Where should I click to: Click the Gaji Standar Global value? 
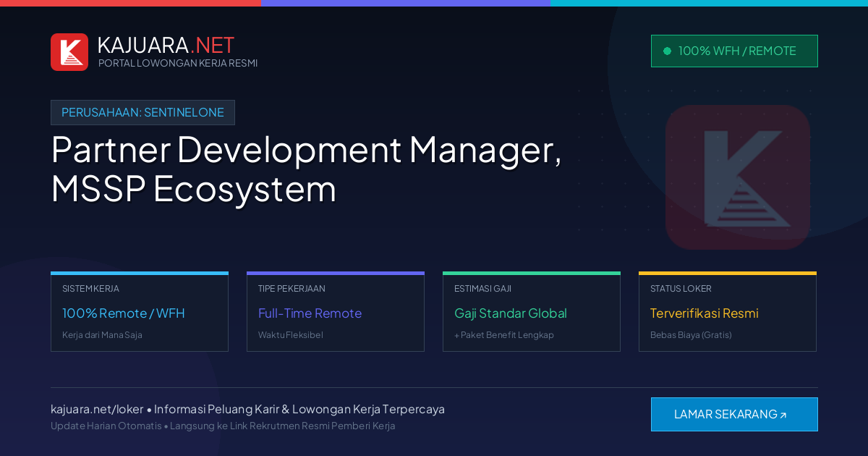pos(511,313)
